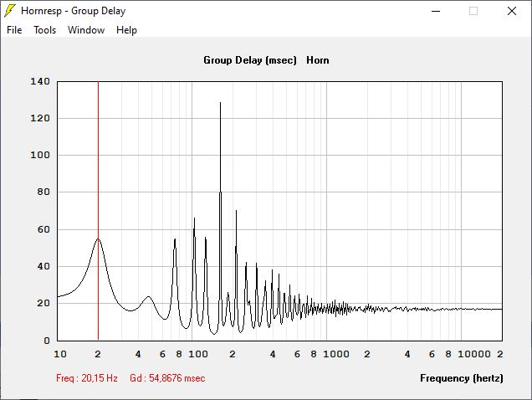Close the Hornresp Group Delay window

point(512,11)
